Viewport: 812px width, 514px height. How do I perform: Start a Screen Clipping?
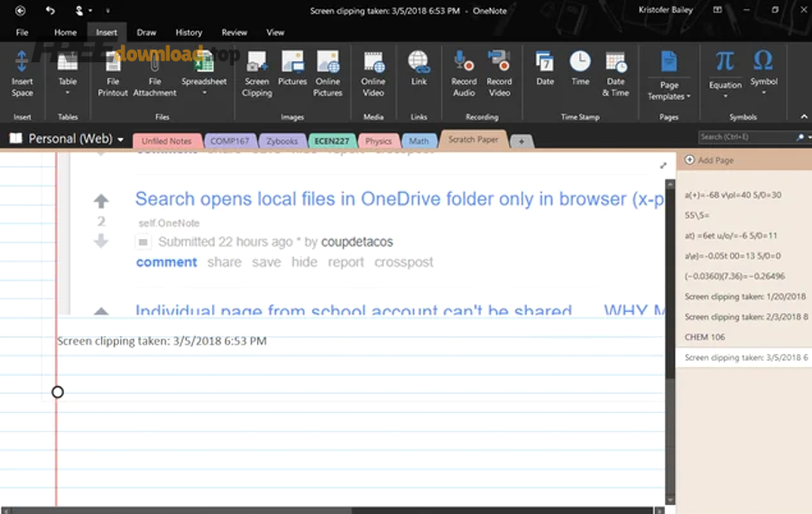click(x=257, y=74)
